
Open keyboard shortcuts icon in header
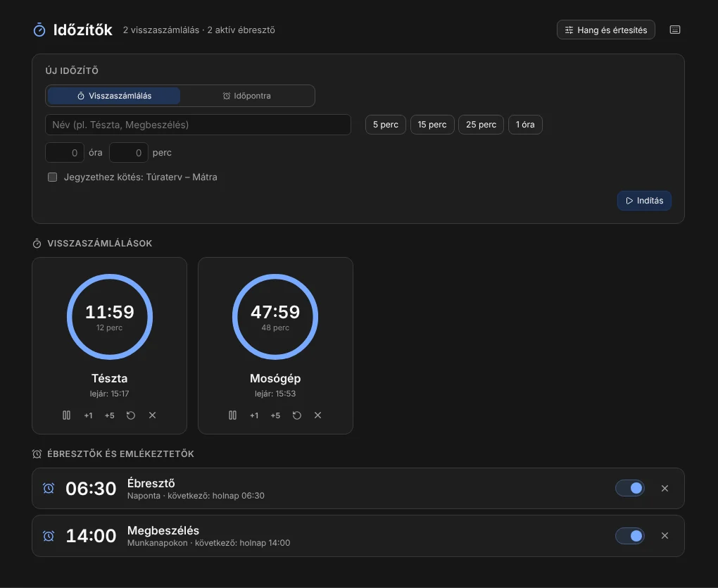pos(675,30)
